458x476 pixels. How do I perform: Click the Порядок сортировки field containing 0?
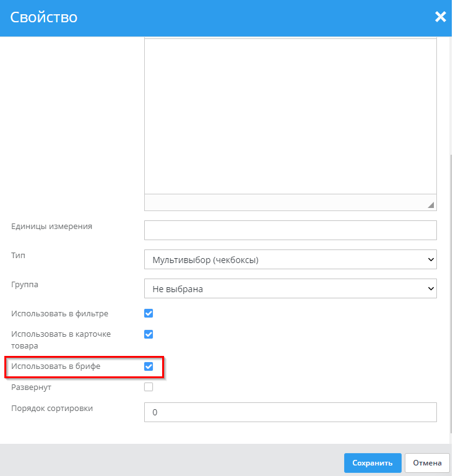[x=290, y=412]
